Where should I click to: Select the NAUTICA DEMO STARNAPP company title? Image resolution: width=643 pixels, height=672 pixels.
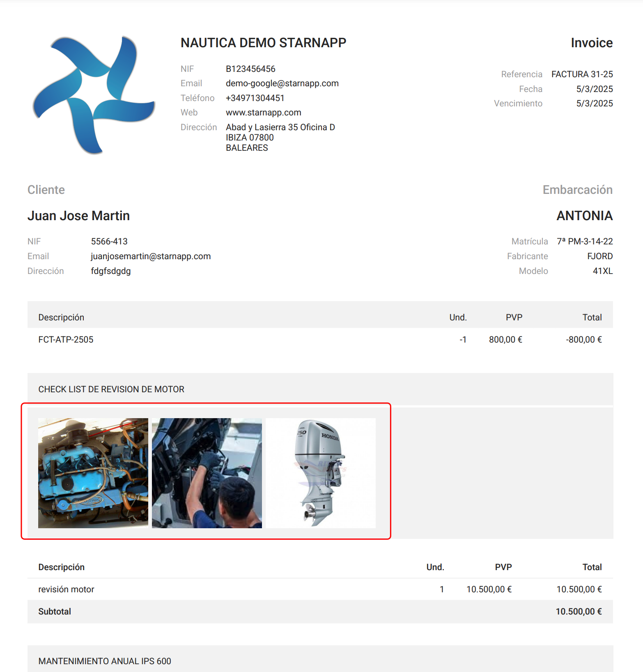point(264,43)
